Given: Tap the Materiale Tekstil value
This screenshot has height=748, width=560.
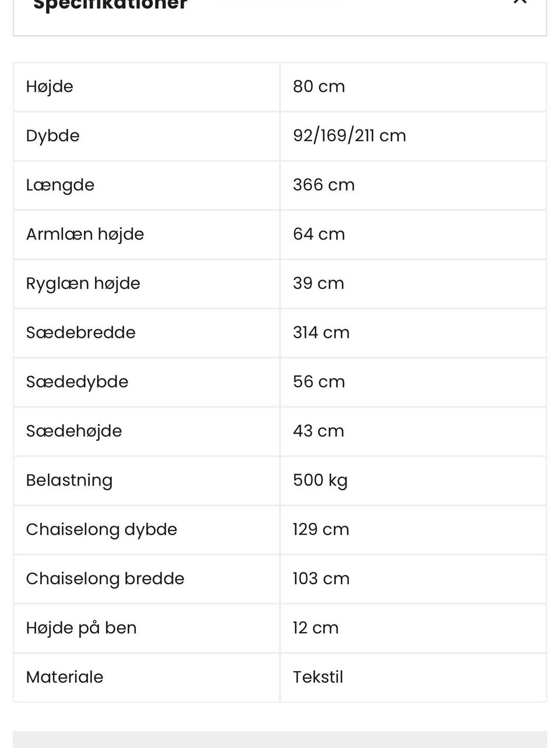Looking at the screenshot, I should click(318, 677).
